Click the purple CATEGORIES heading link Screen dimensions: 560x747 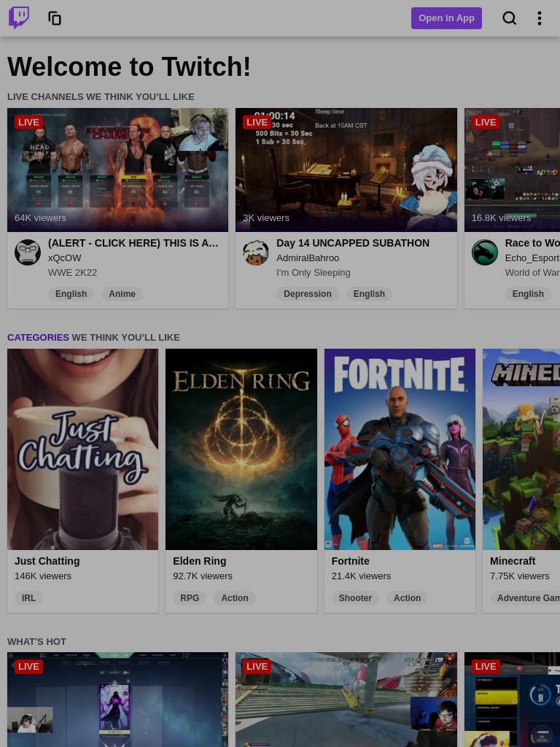(x=38, y=337)
